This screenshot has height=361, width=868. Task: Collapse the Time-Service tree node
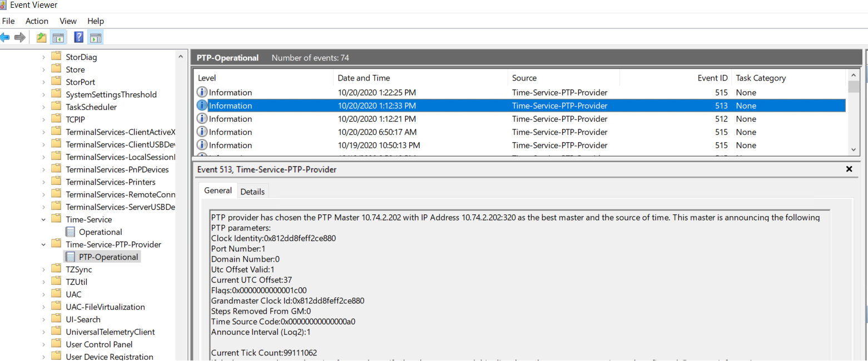44,219
